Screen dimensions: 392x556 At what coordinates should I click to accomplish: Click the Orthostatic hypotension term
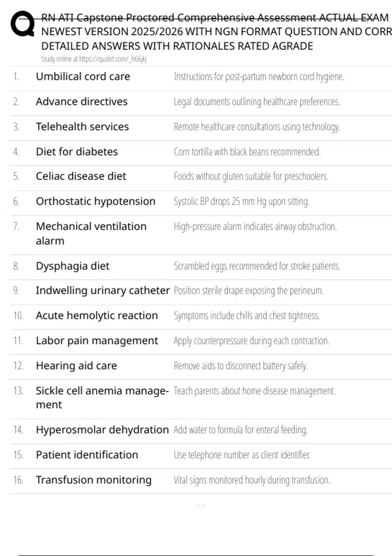95,201
